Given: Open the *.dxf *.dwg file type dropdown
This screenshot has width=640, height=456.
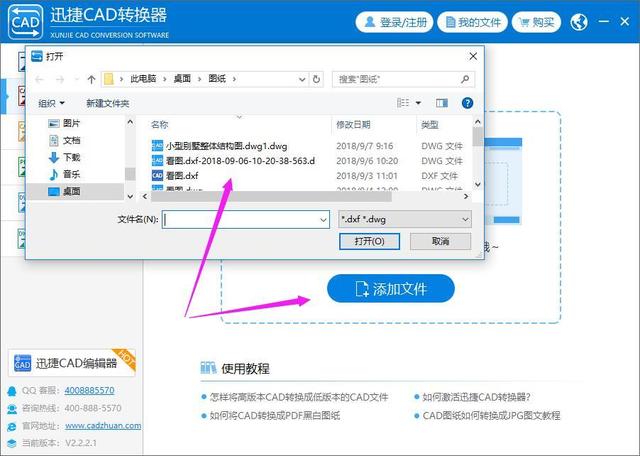Looking at the screenshot, I should [x=405, y=219].
